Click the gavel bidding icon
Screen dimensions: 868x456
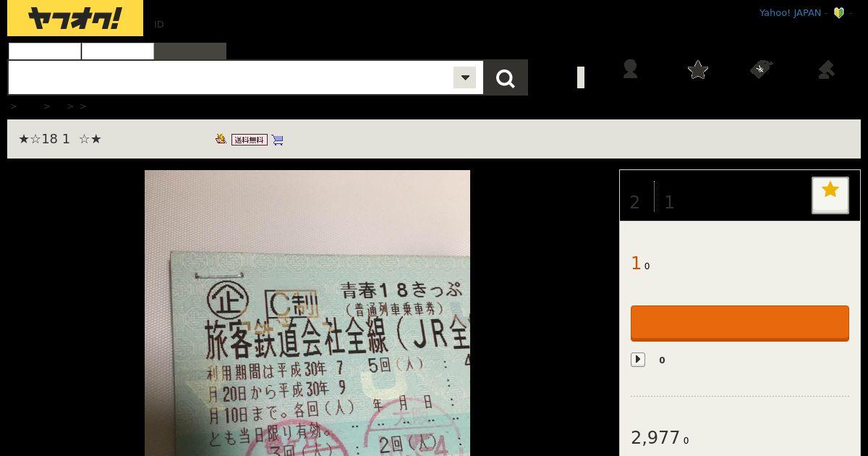826,69
